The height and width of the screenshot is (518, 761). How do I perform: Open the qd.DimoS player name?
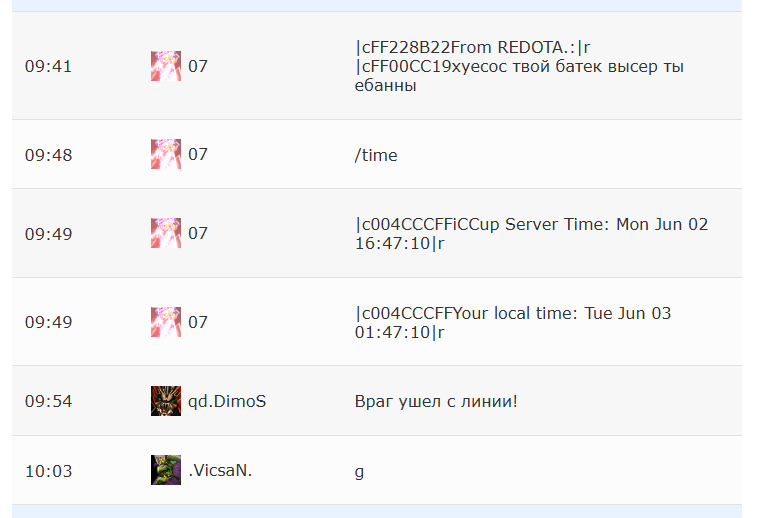click(227, 401)
